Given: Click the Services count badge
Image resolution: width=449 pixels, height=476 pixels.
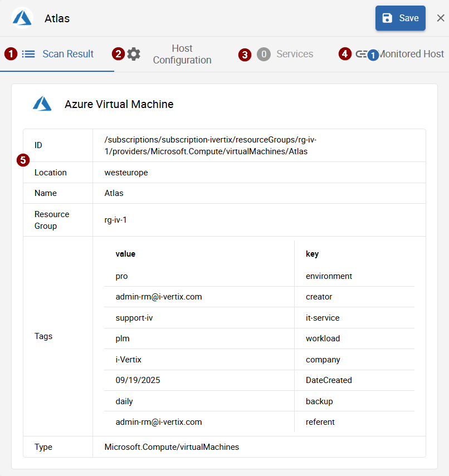Looking at the screenshot, I should [x=263, y=55].
